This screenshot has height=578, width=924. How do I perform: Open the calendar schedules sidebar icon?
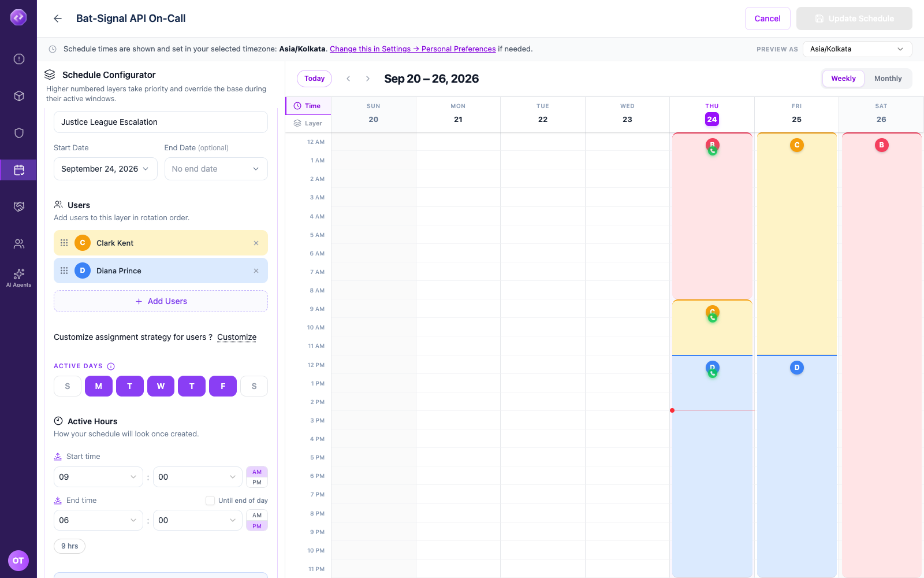click(18, 170)
